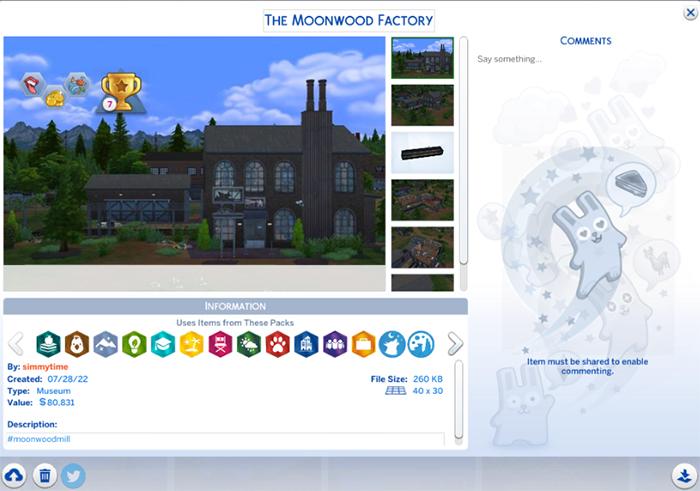
Task: Click the orange briefcase Get to Work icon
Action: [363, 344]
